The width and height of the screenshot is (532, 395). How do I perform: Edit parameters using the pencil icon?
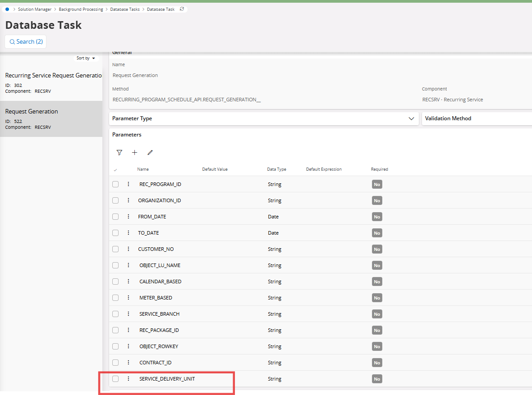pos(150,153)
